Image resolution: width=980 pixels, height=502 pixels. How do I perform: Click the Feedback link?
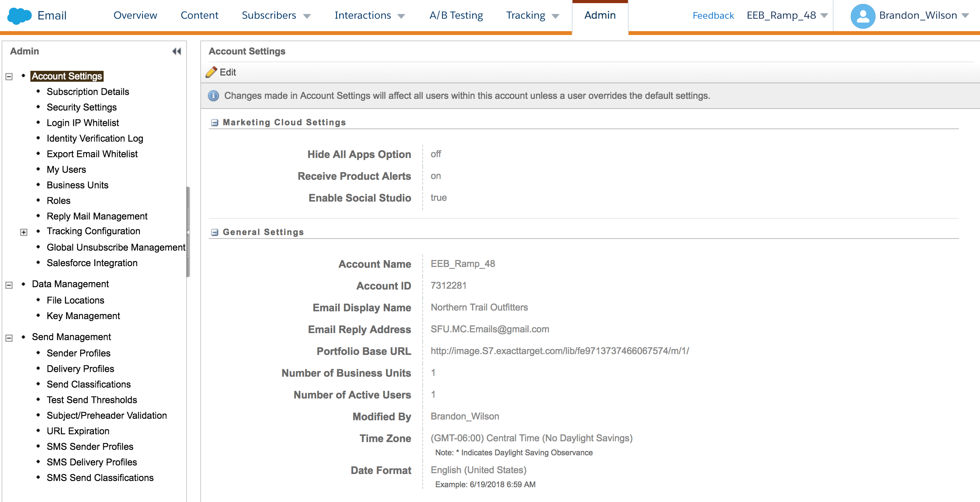pyautogui.click(x=713, y=16)
